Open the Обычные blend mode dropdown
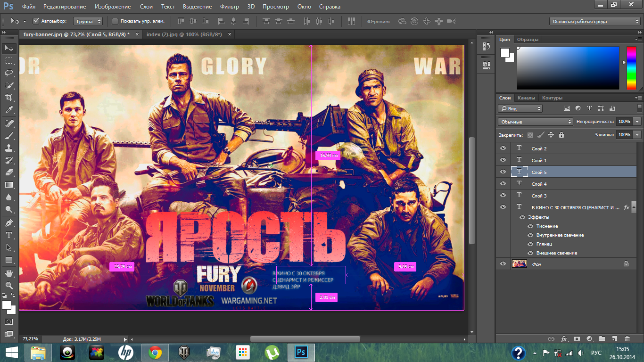This screenshot has height=362, width=644. pos(536,122)
